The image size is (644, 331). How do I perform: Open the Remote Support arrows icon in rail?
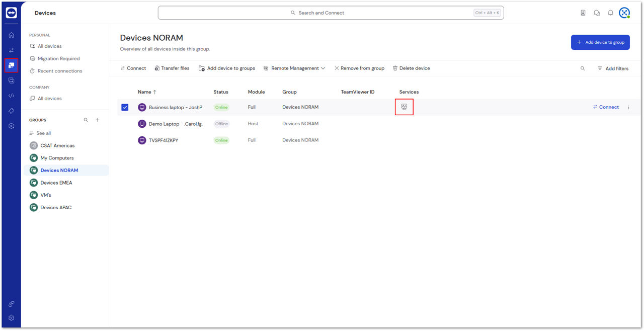[11, 50]
